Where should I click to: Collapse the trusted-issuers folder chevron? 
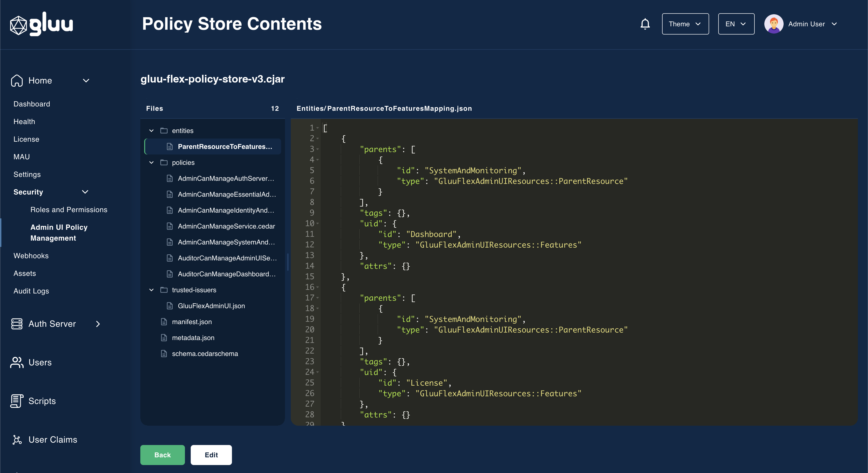152,290
